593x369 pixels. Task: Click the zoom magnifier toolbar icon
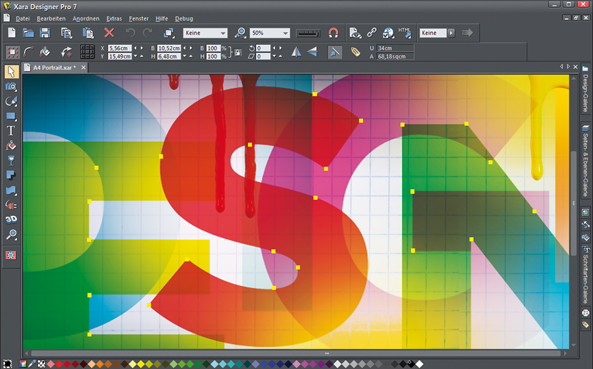(x=240, y=33)
